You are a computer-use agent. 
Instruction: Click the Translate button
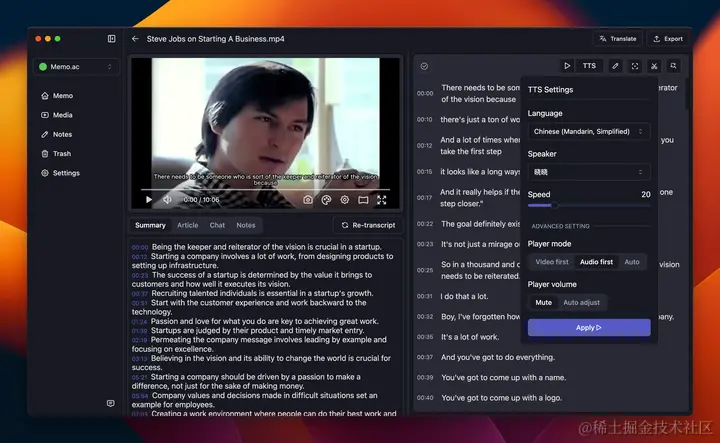click(618, 39)
